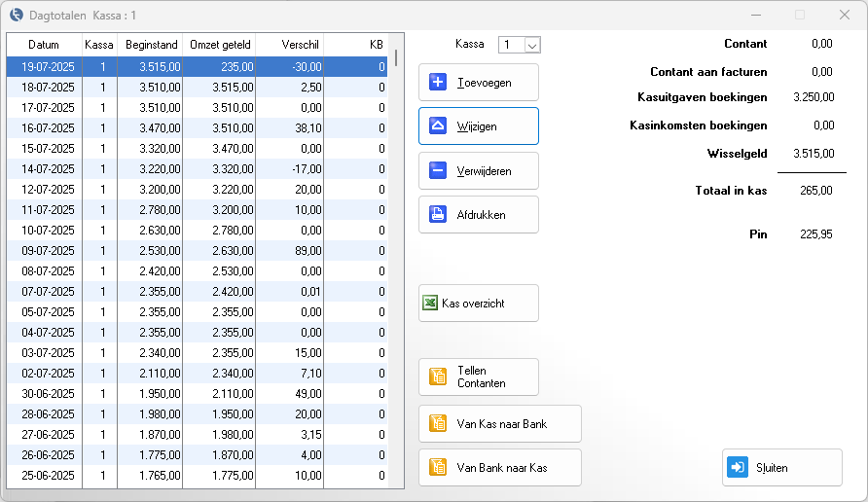Select the row dated 16-07-2025
The width and height of the screenshot is (868, 502).
pyautogui.click(x=198, y=127)
